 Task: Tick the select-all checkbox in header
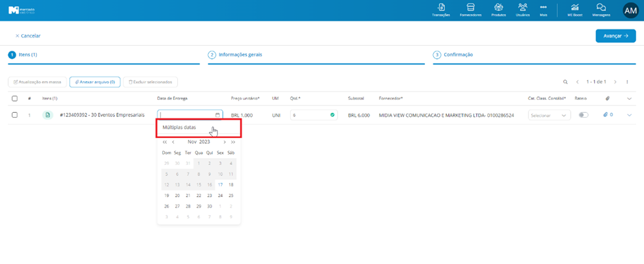pyautogui.click(x=15, y=98)
